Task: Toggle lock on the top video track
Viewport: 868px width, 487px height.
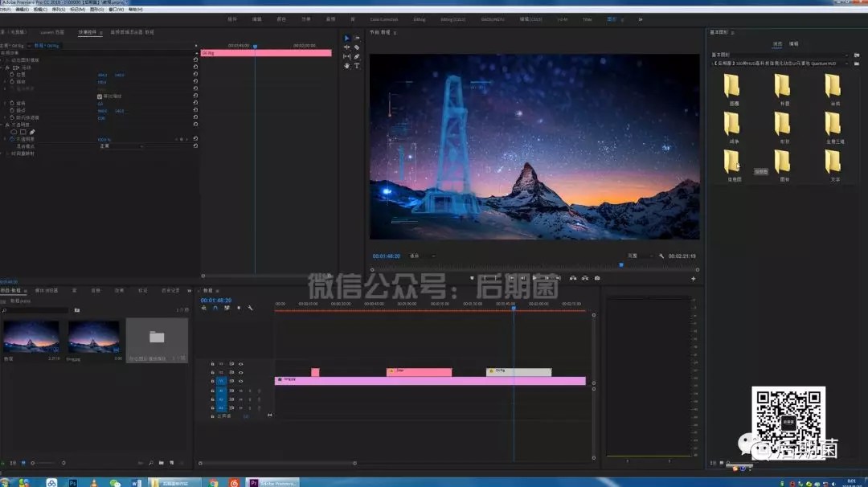Action: pos(213,364)
